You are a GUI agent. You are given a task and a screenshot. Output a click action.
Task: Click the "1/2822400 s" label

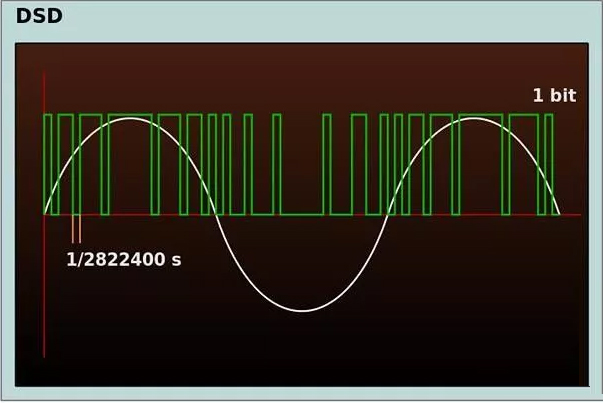pyautogui.click(x=124, y=260)
